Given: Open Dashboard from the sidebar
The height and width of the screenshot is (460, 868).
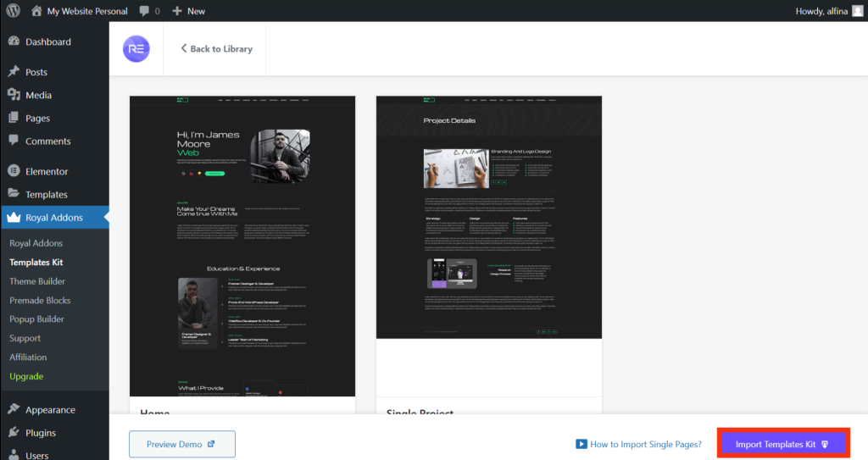Looking at the screenshot, I should click(x=47, y=42).
